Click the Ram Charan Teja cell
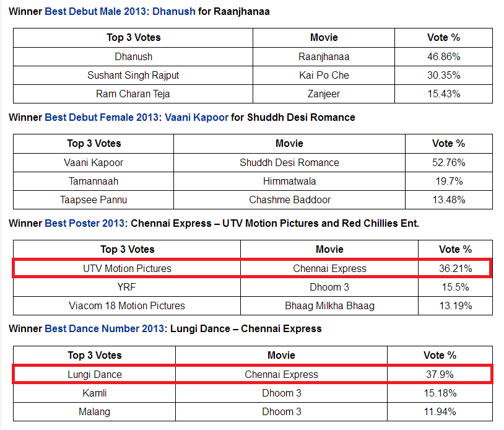504x430 pixels. 133,94
